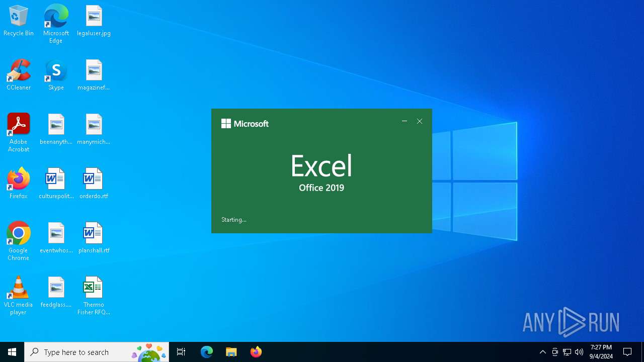
Task: Open CCleaner desktop shortcut
Action: point(19,75)
